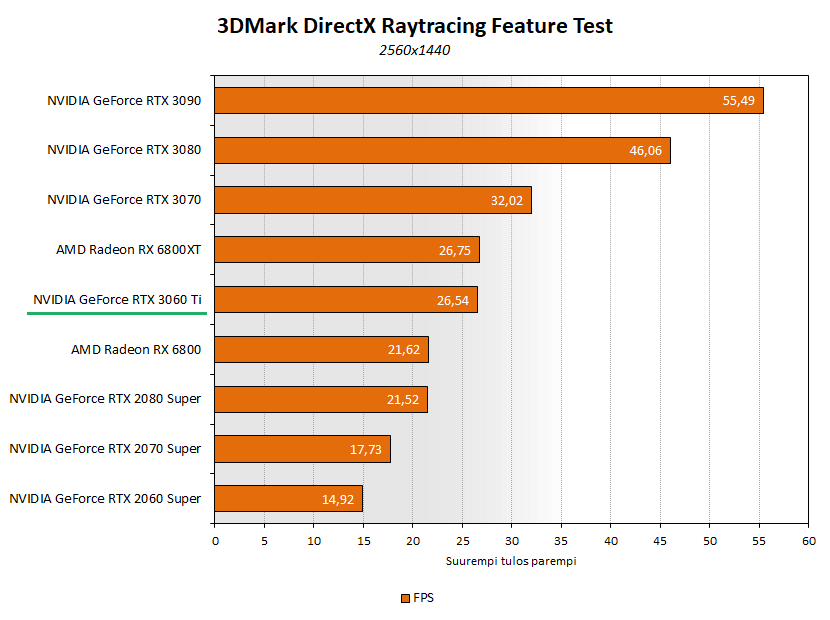Select the "NVIDIA GeForce RTX 2080 Super" label
This screenshot has height=620, width=830.
click(105, 399)
